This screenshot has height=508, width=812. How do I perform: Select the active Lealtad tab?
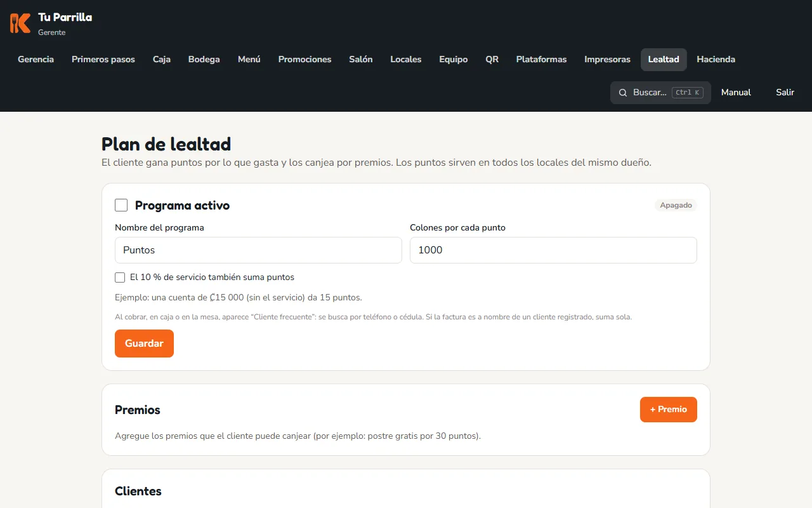[664, 59]
